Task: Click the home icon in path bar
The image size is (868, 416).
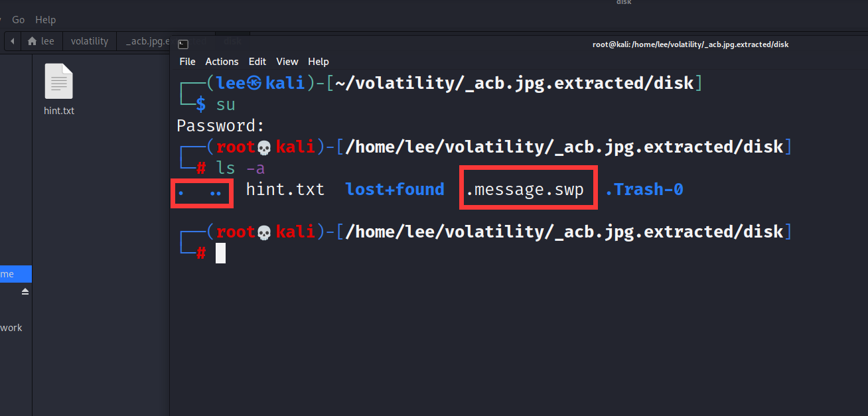Action: coord(33,41)
